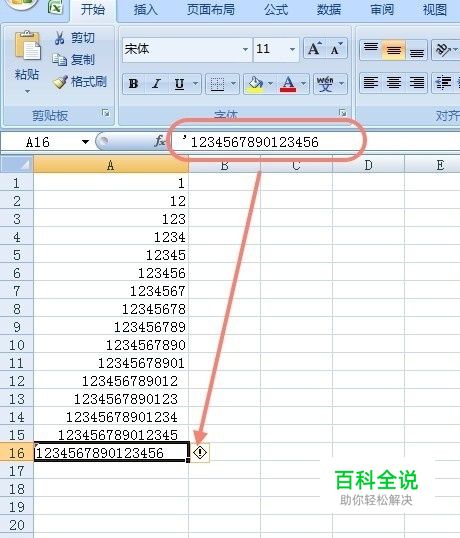Increase font size with large A button
The height and width of the screenshot is (538, 460).
(x=314, y=49)
